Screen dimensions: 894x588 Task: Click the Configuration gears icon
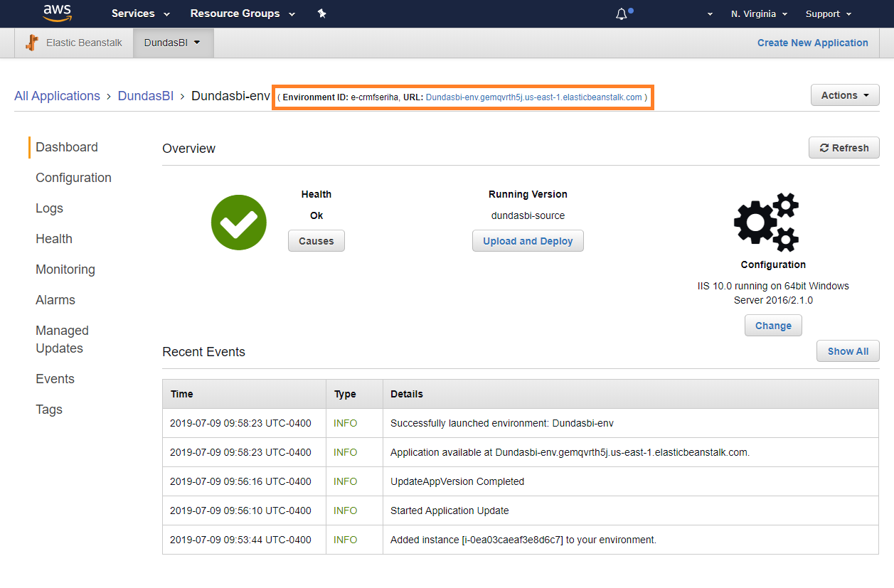[x=766, y=221]
